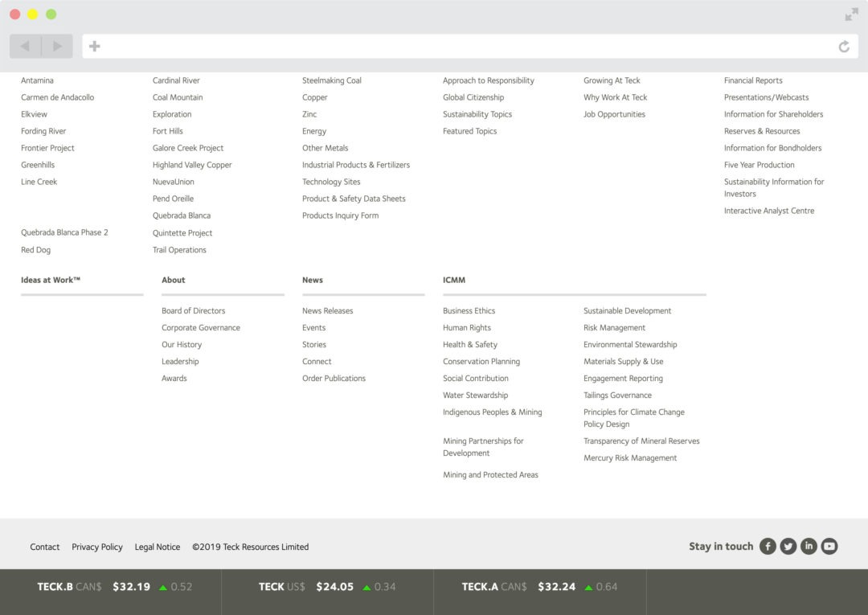Click the browser back arrow
This screenshot has width=868, height=615.
pos(24,46)
